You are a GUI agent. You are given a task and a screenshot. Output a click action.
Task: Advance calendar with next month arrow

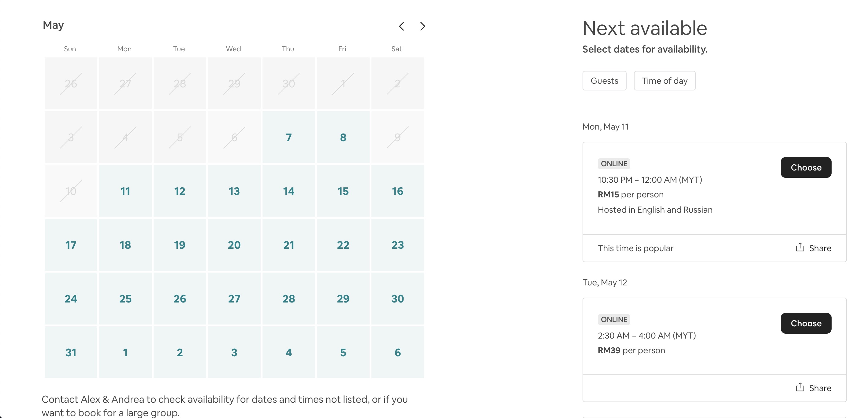423,26
